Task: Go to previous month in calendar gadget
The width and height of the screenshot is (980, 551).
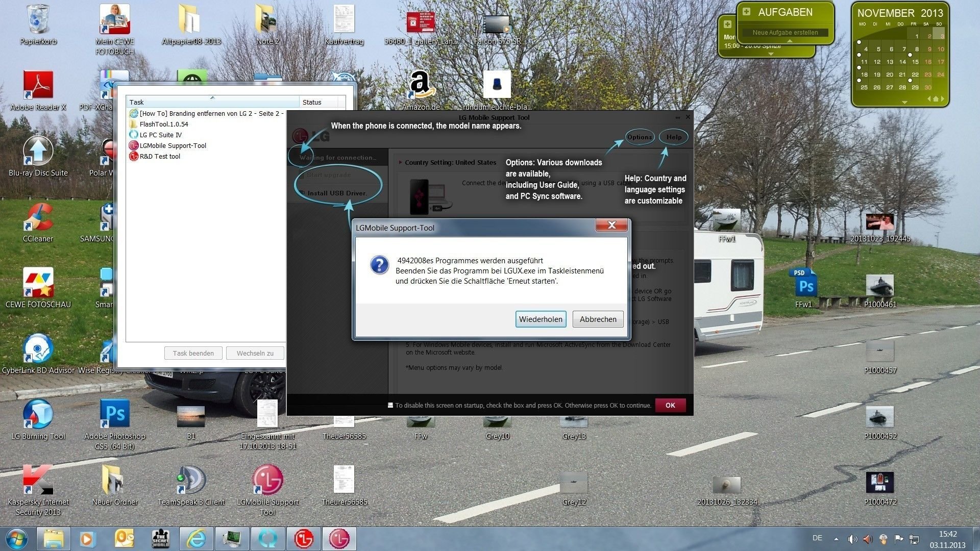Action: coord(929,98)
